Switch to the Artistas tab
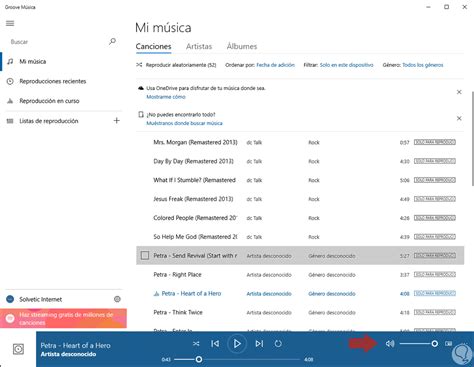Viewport: 474px width, 367px height. (199, 46)
